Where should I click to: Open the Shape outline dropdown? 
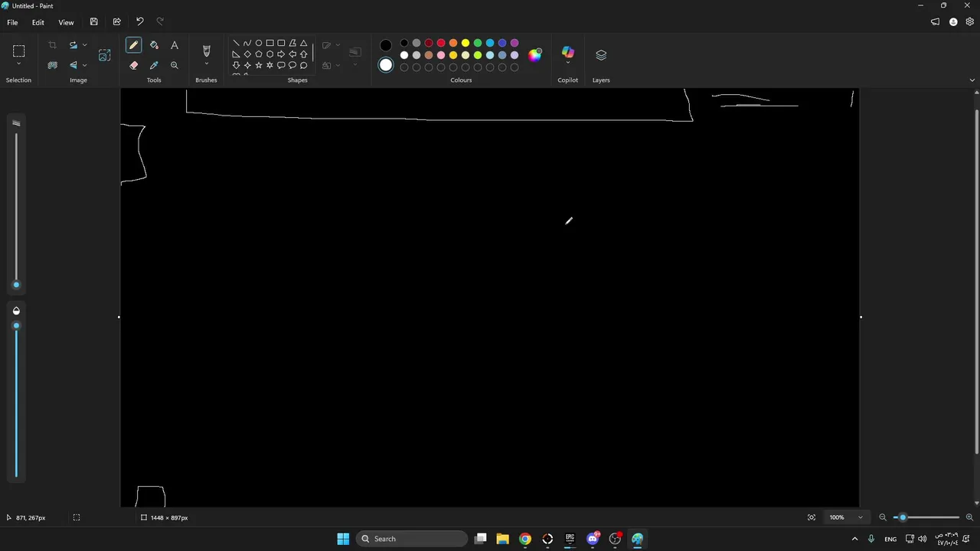pyautogui.click(x=331, y=45)
